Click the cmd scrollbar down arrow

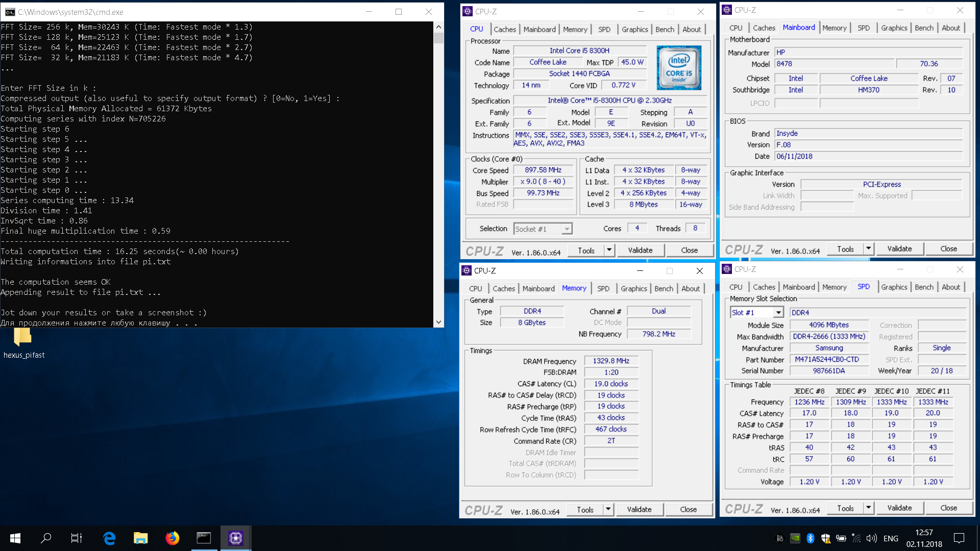point(438,322)
